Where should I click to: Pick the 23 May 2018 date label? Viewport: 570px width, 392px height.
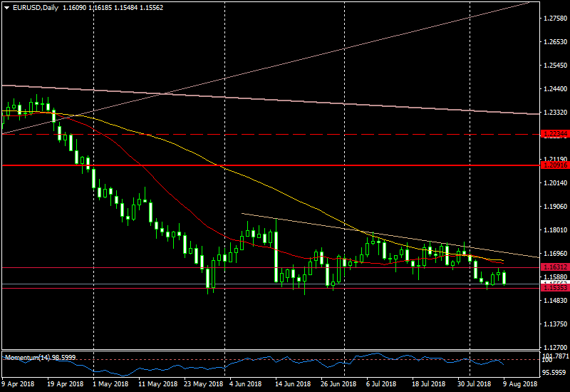pos(202,384)
